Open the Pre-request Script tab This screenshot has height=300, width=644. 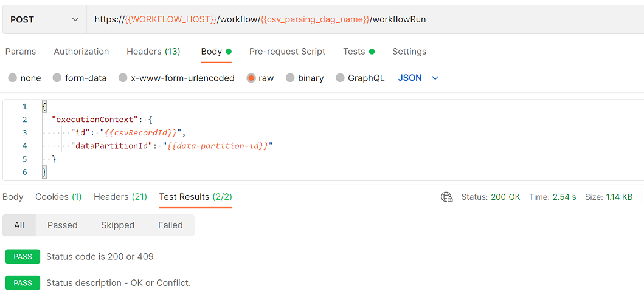287,52
